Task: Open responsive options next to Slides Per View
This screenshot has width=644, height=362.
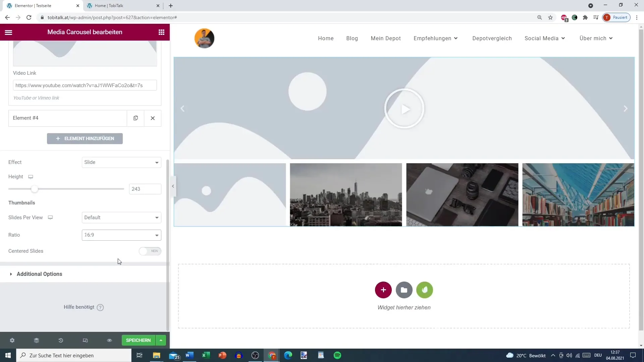Action: click(50, 218)
